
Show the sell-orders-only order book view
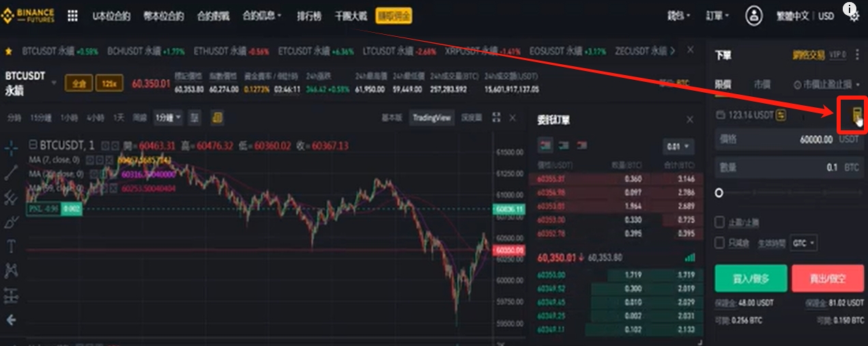click(x=582, y=145)
